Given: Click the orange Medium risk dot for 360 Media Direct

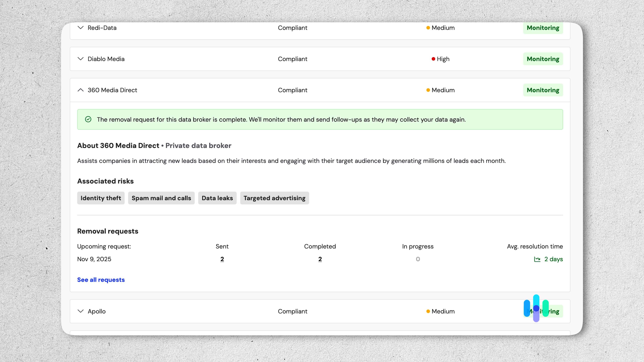Looking at the screenshot, I should point(428,90).
